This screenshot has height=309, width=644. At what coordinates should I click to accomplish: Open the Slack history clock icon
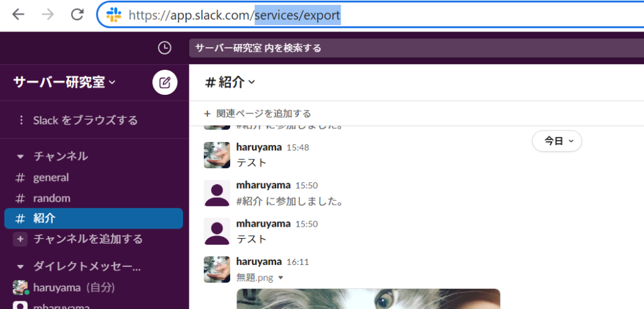[164, 48]
